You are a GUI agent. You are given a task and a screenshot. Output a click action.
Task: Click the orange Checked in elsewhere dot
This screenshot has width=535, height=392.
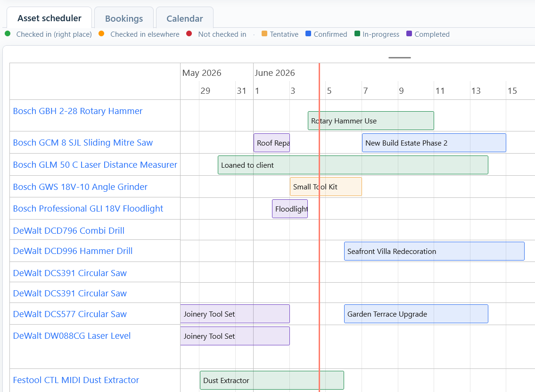101,34
